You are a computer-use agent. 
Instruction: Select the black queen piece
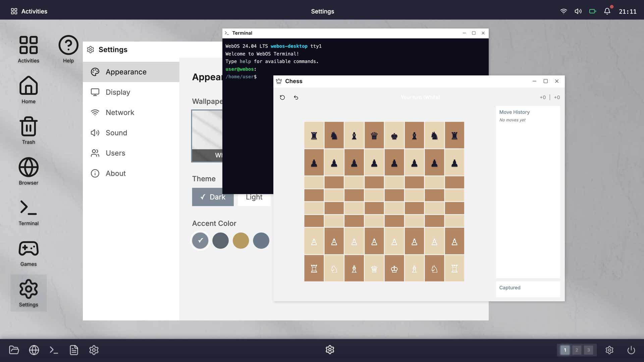pos(374,135)
